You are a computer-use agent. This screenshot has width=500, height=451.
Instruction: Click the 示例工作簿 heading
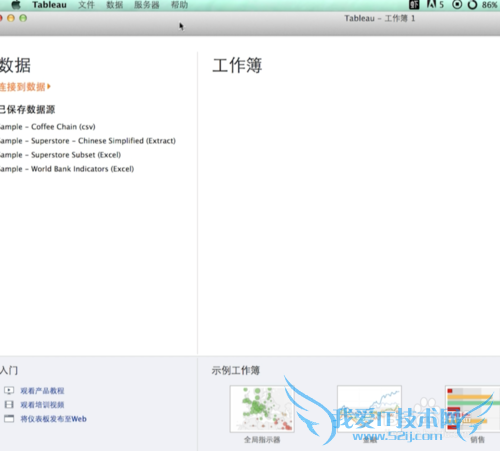tap(236, 370)
